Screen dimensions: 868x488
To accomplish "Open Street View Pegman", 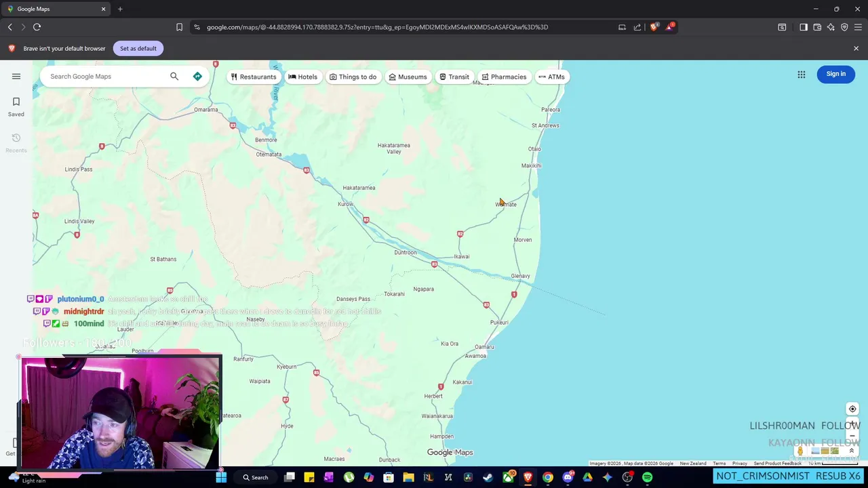I will pos(800,451).
